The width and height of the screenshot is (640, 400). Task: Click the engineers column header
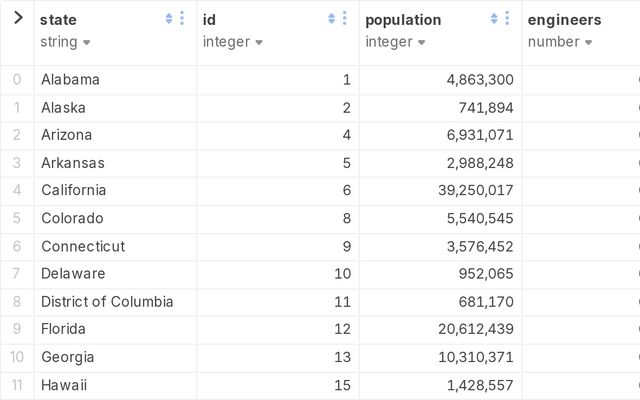(564, 20)
